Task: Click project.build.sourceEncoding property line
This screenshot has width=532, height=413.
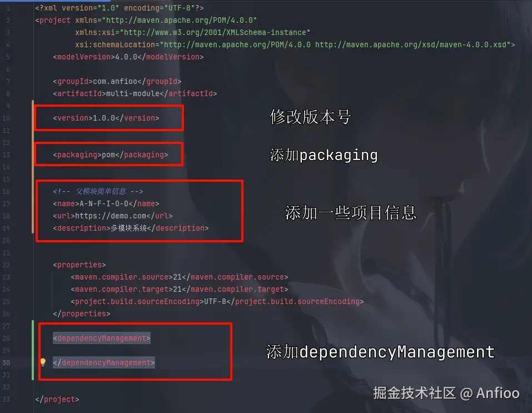Action: (x=217, y=301)
